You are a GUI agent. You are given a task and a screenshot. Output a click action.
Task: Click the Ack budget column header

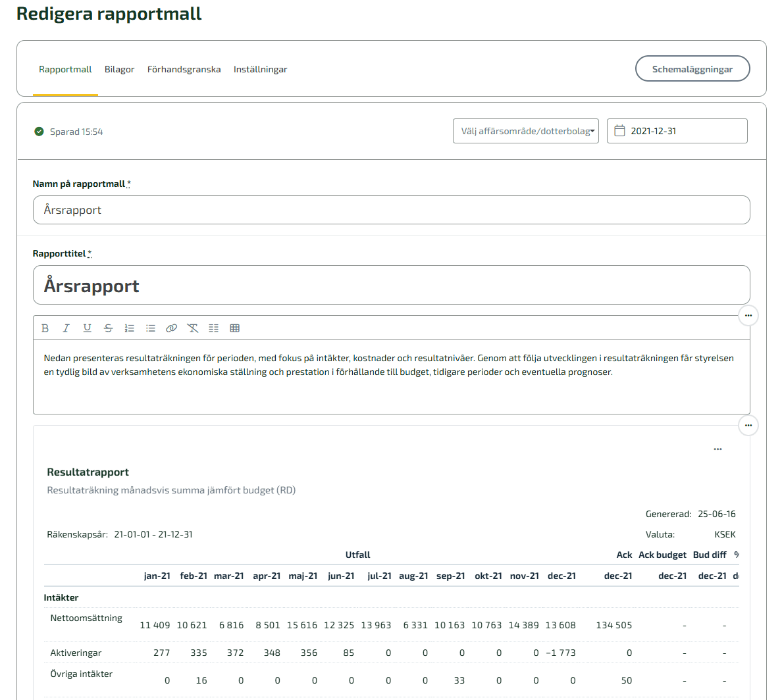pos(662,555)
